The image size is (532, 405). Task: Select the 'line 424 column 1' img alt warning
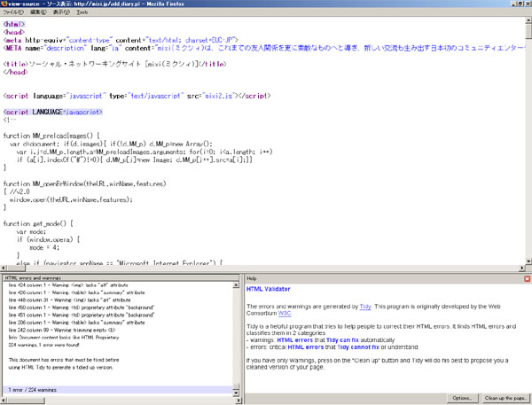[x=117, y=285]
